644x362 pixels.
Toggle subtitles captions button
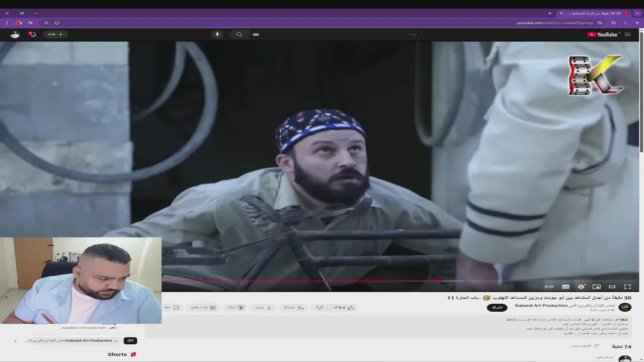click(x=566, y=287)
